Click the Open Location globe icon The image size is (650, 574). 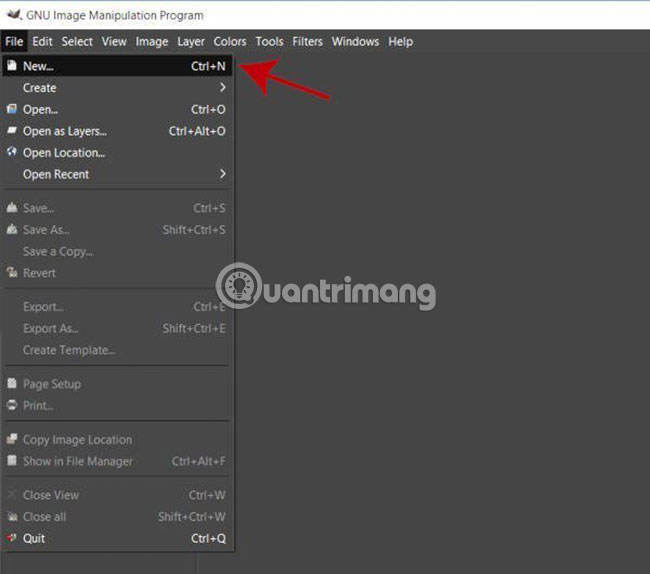(x=12, y=152)
